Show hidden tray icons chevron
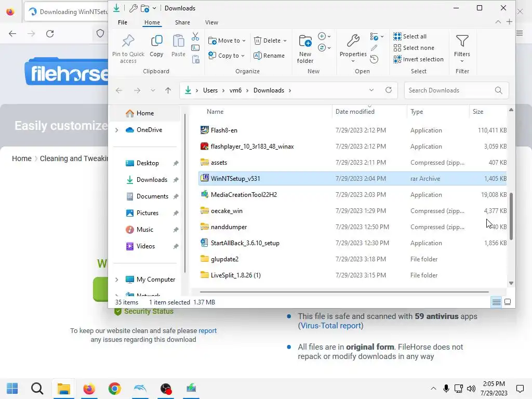Image resolution: width=532 pixels, height=399 pixels. coord(433,389)
